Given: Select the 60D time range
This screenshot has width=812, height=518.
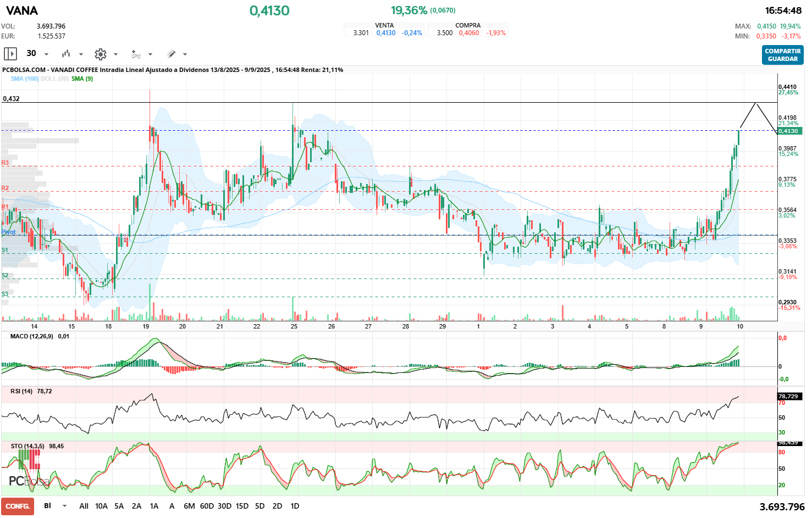Looking at the screenshot, I should coord(207,506).
